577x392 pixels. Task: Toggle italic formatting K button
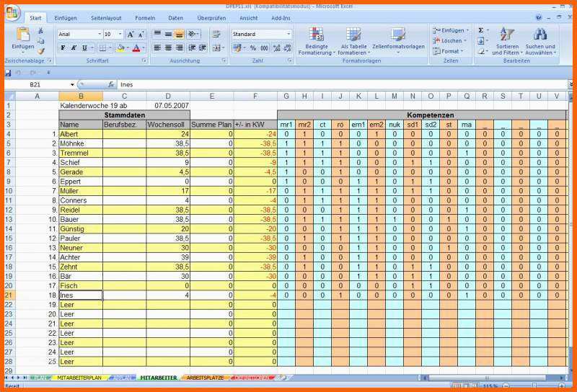(x=74, y=48)
